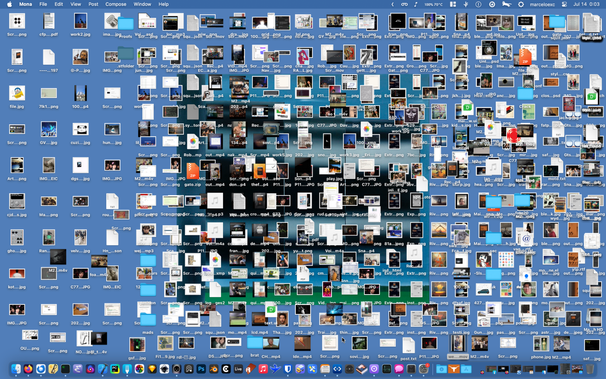Launch Xcode from the Dock

(x=102, y=369)
